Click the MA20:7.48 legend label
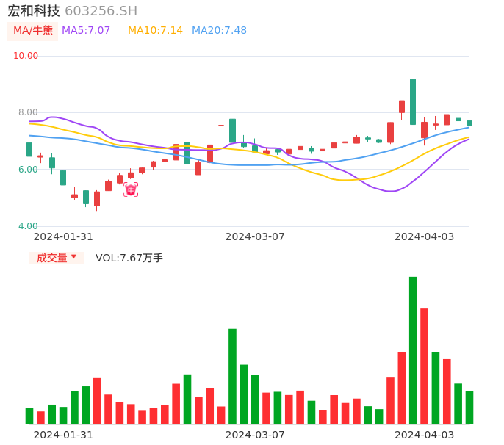Viewport: 504px width, 445px height. [x=219, y=31]
